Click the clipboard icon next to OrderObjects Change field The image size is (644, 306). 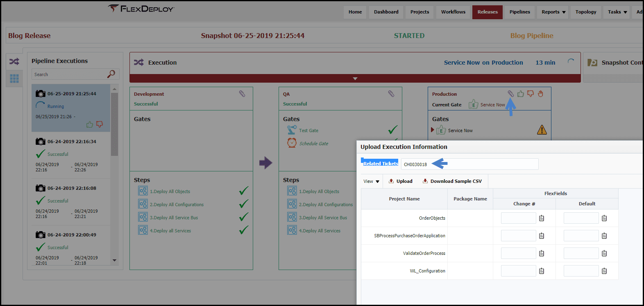click(542, 218)
